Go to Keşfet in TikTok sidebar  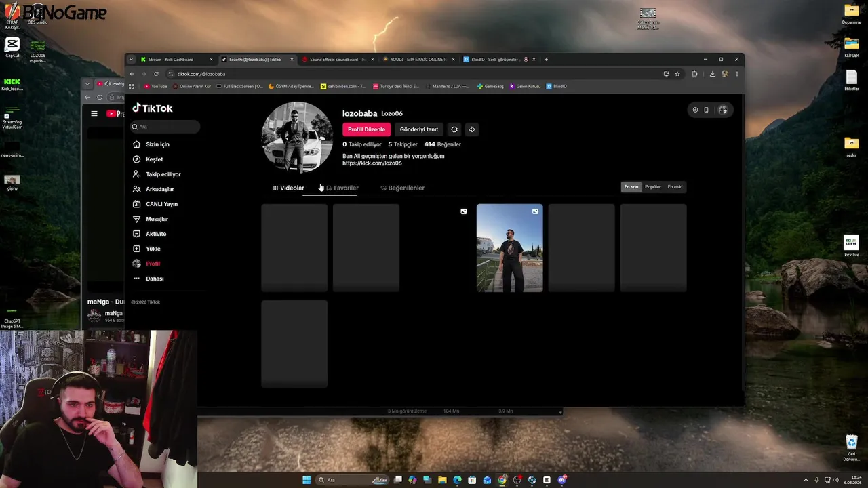click(148, 159)
